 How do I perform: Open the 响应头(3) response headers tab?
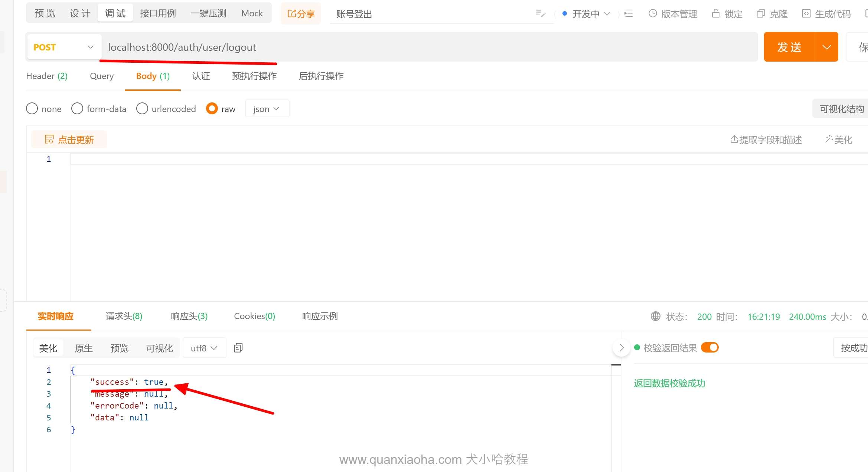(189, 316)
